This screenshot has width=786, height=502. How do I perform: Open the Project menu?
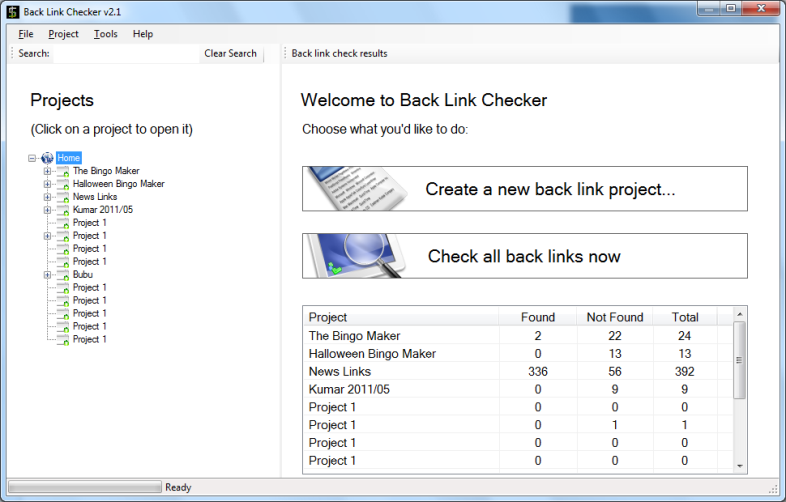pos(63,34)
